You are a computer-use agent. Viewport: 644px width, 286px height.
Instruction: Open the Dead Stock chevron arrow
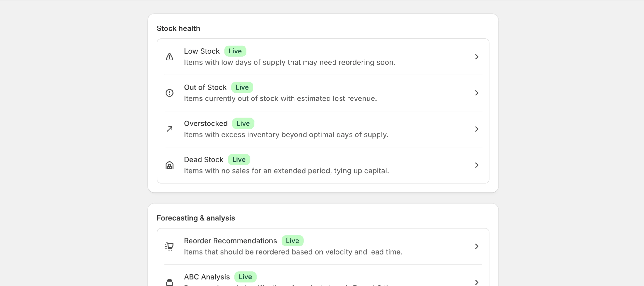(x=477, y=165)
